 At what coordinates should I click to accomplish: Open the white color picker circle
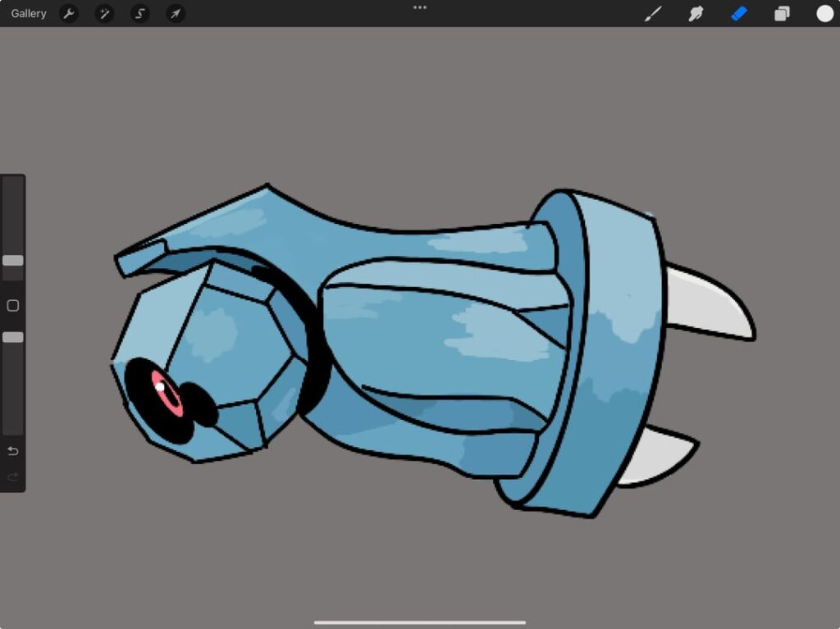point(824,13)
